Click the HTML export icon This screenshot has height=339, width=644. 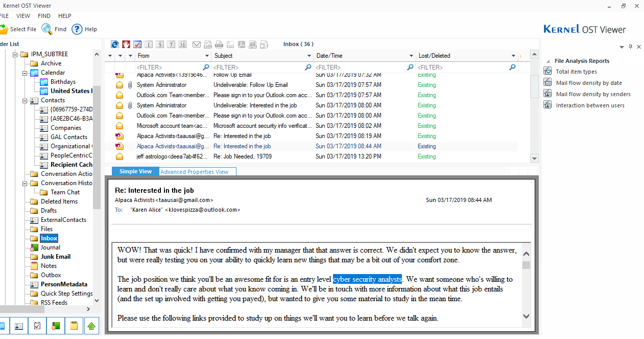click(253, 44)
